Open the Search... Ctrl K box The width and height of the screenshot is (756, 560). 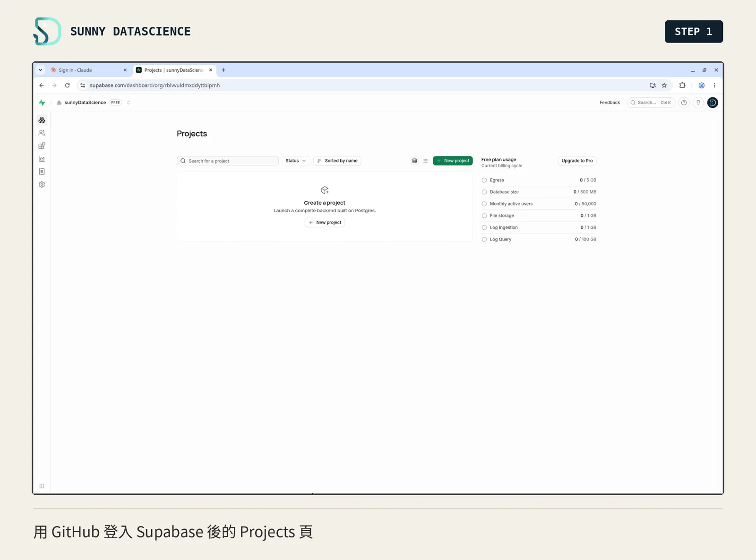[x=651, y=103]
